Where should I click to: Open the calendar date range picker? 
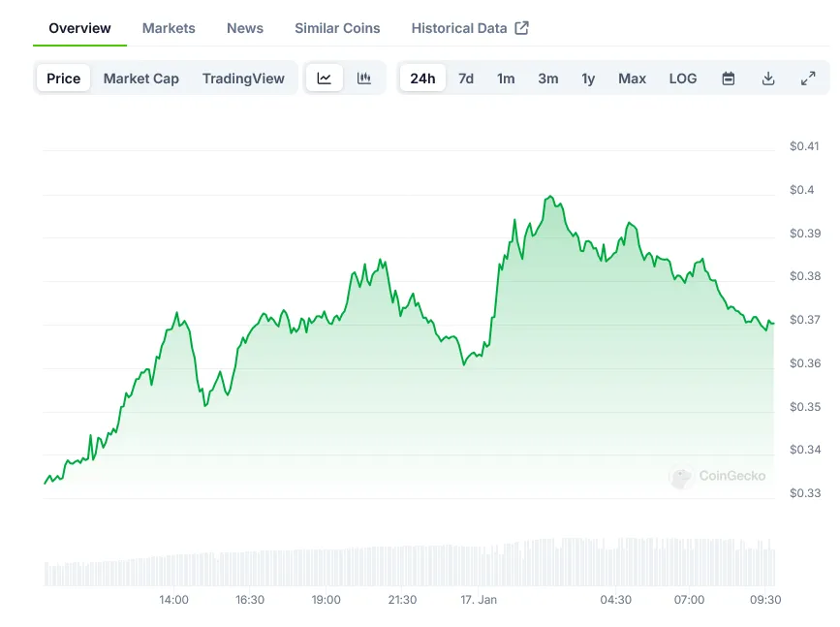[x=727, y=78]
